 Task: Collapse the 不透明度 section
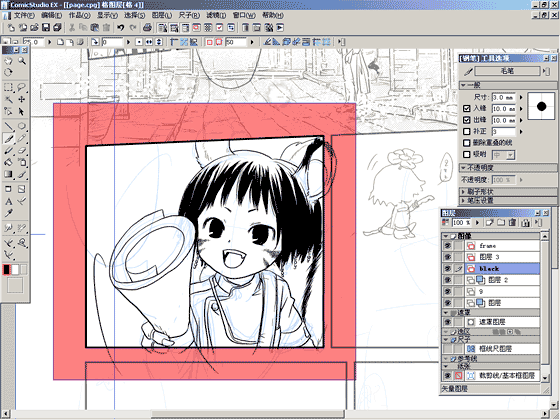click(x=463, y=168)
